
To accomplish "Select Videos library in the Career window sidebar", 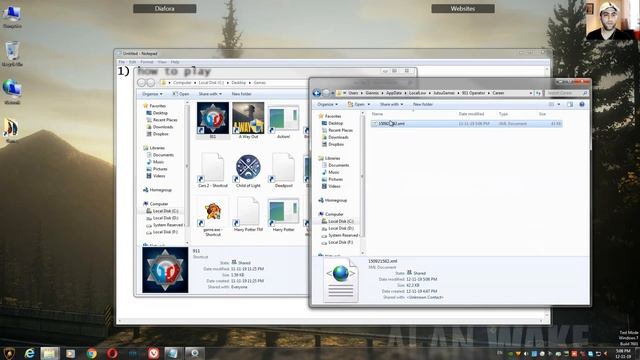I will coord(334,186).
